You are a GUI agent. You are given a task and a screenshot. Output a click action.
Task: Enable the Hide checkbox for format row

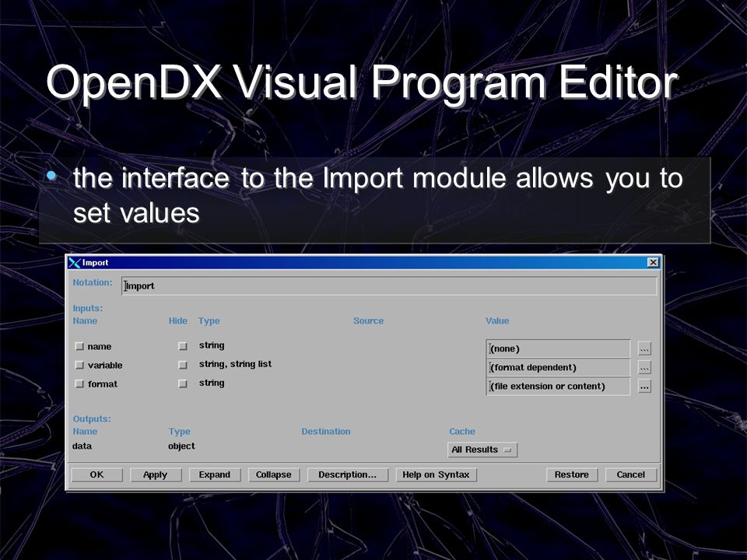click(182, 383)
